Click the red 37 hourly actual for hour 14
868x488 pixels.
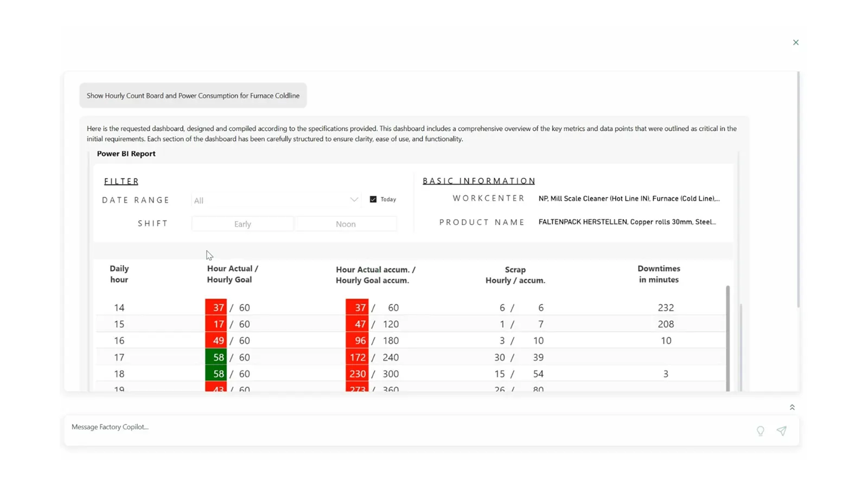(x=216, y=307)
